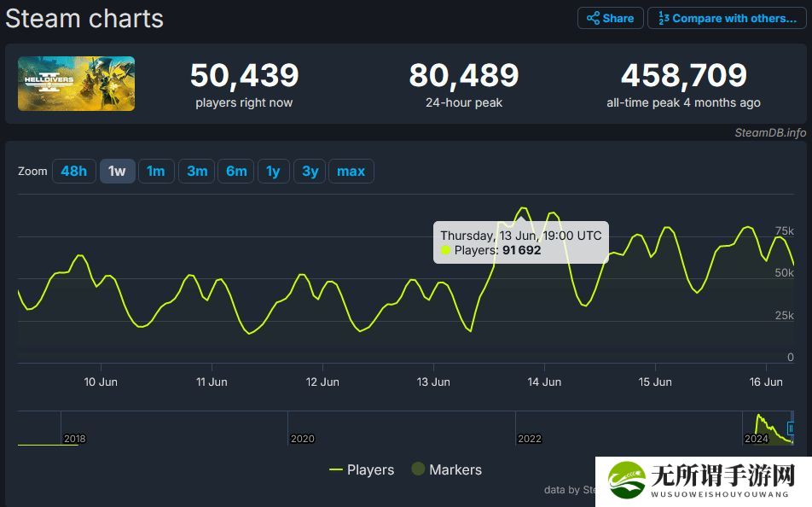812x507 pixels.
Task: Click the share icon in Share button
Action: pos(593,18)
